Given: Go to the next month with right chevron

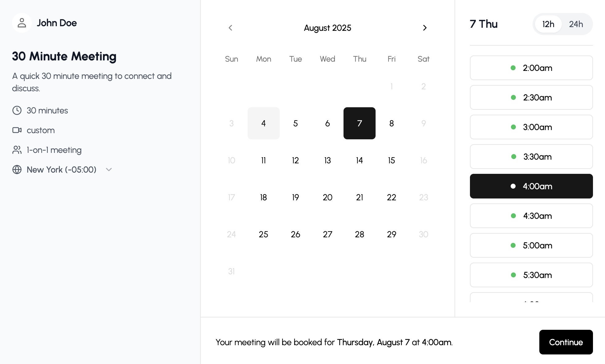Looking at the screenshot, I should 425,28.
